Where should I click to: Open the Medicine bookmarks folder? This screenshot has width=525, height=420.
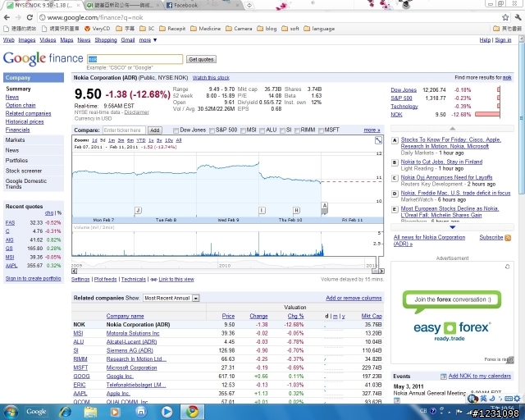tap(206, 29)
